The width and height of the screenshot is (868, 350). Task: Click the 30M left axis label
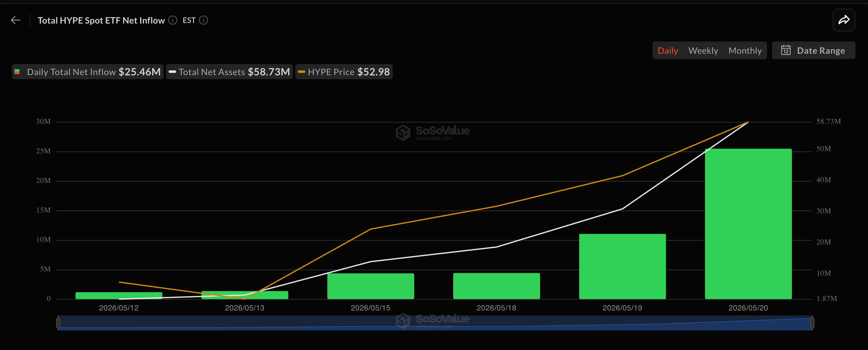(43, 122)
